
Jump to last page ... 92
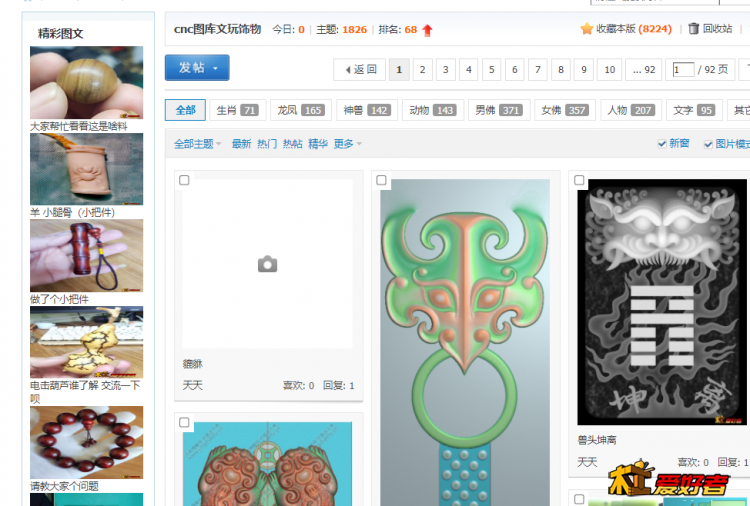point(644,70)
